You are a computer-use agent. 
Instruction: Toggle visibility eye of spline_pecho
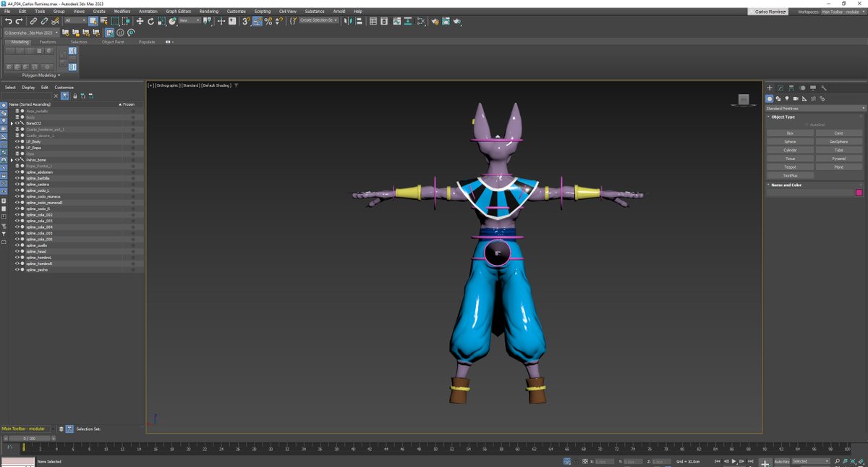coord(17,269)
